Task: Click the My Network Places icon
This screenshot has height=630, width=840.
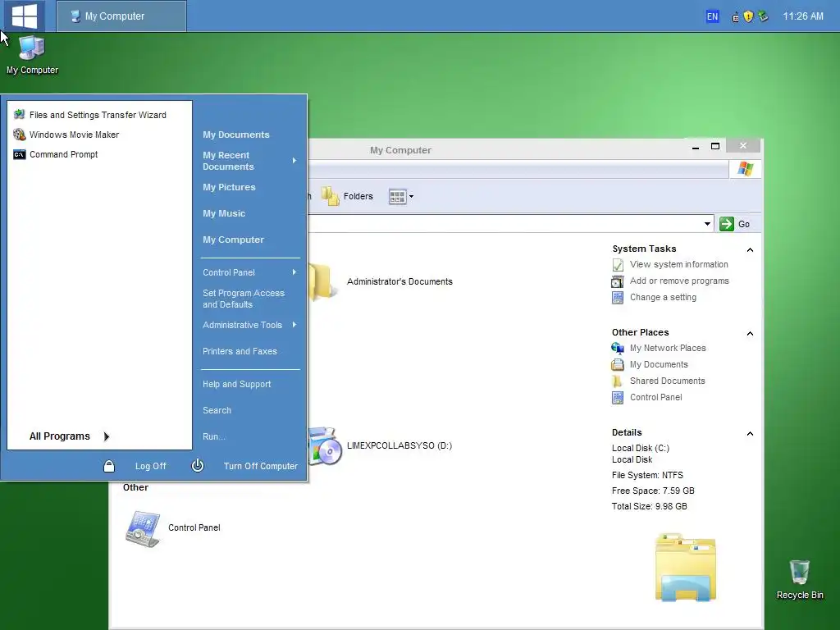Action: tap(618, 348)
